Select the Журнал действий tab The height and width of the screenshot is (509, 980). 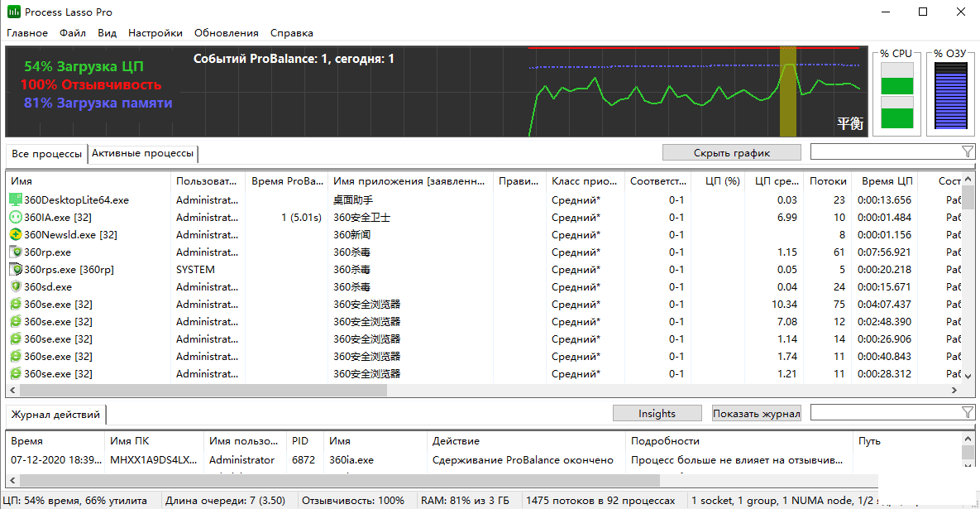(55, 415)
